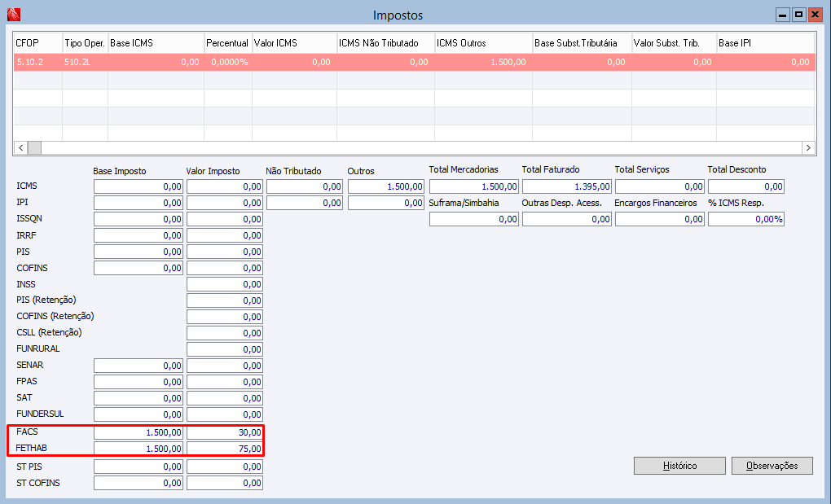Click the ST COFINS Base Imposto field

[x=138, y=483]
